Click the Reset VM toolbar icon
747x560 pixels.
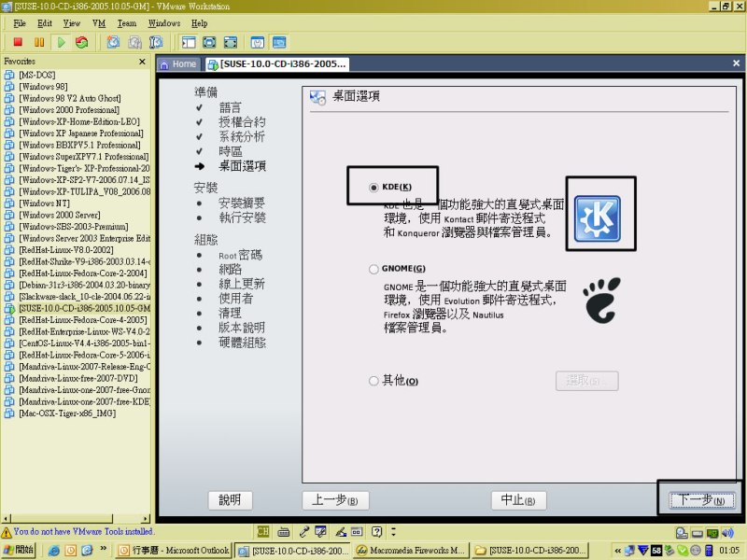(x=82, y=42)
